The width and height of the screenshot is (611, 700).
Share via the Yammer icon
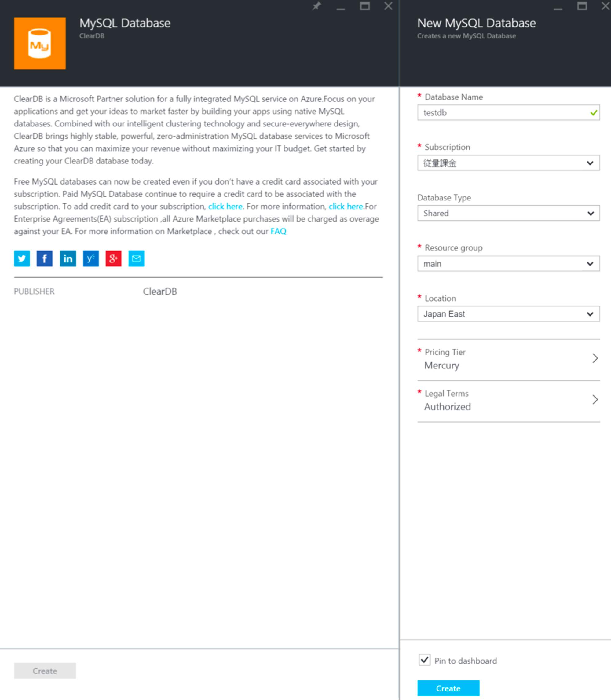point(91,258)
